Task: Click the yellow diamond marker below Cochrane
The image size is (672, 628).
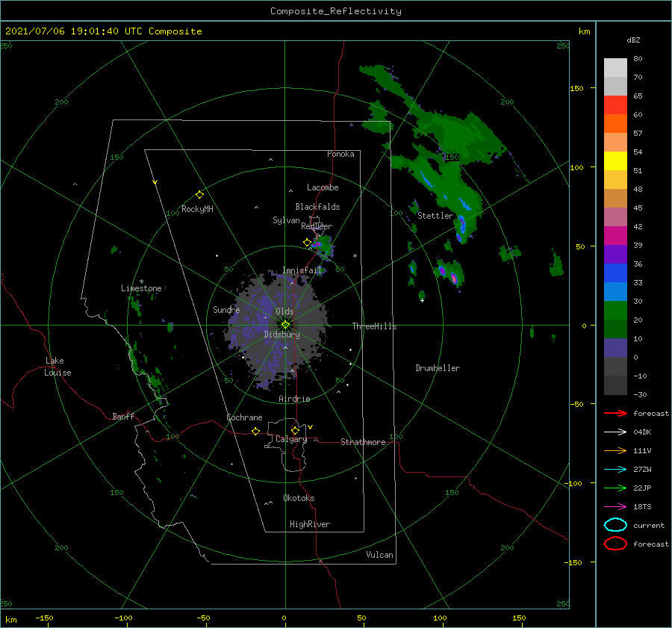Action: tap(256, 431)
